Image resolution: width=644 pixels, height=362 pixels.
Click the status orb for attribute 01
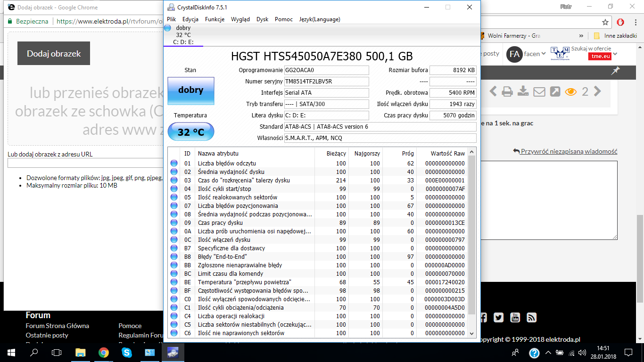(174, 164)
